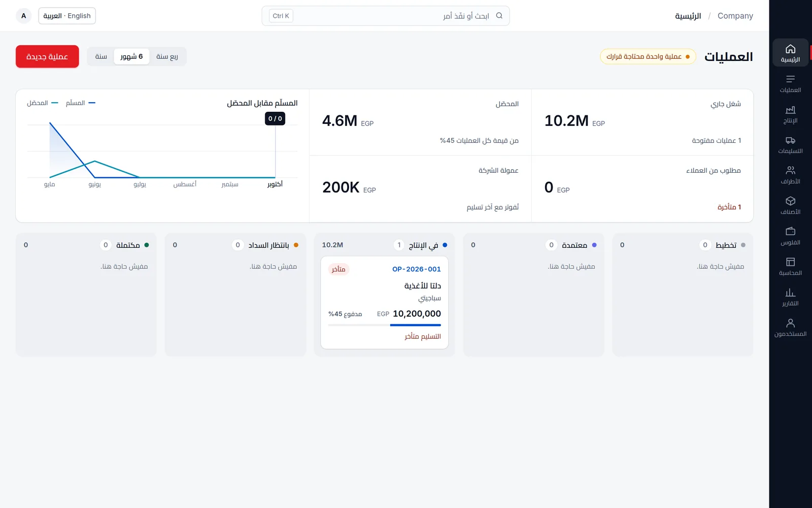Click the متأخر badge on the operation card
The height and width of the screenshot is (508, 812).
pyautogui.click(x=339, y=269)
